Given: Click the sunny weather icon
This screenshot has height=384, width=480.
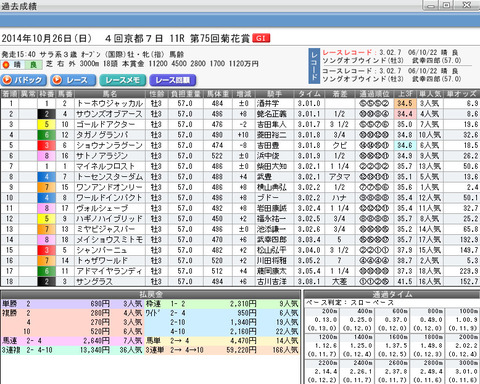Looking at the screenshot, I should click(5, 65).
